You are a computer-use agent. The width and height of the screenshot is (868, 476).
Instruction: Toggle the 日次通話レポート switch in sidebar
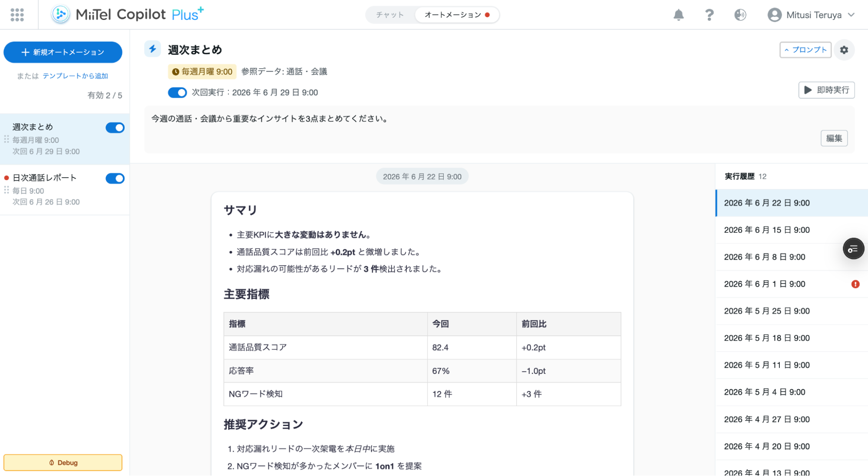coord(115,178)
